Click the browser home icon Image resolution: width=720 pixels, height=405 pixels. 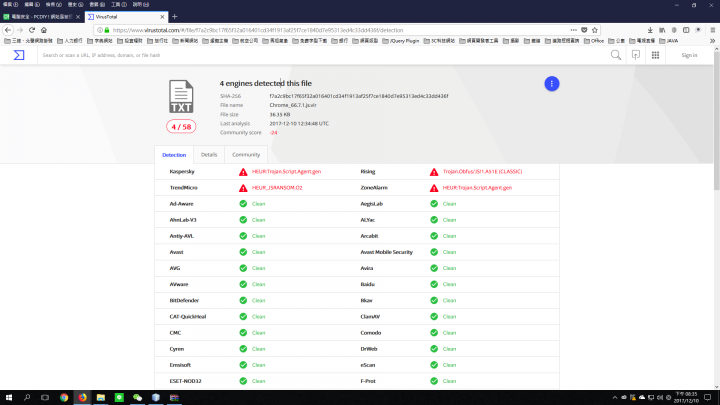coord(44,30)
